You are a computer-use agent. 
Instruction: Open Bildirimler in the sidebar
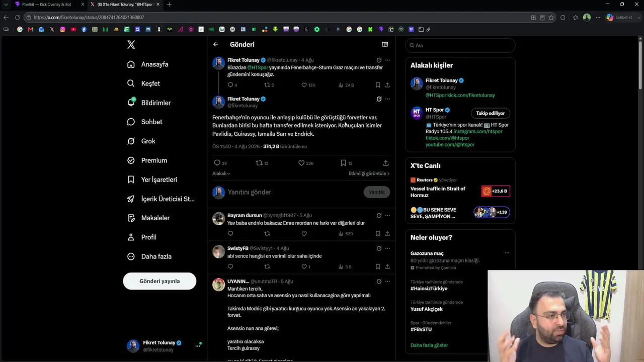(x=149, y=103)
